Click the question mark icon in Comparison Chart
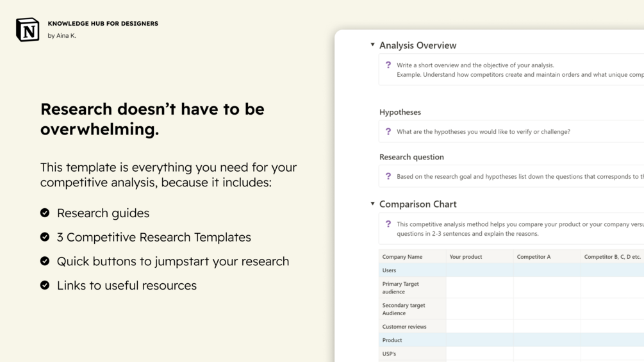Screen dimensions: 644x362 tap(388, 224)
